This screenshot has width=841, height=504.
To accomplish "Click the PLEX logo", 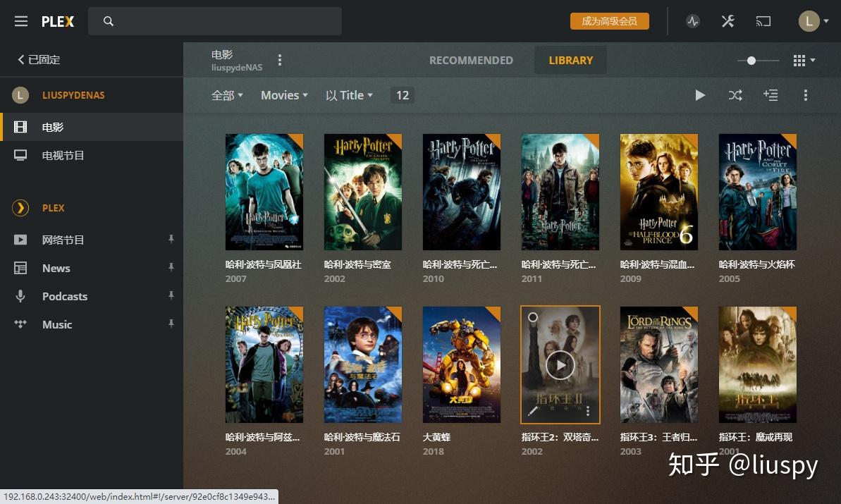I will tap(58, 21).
